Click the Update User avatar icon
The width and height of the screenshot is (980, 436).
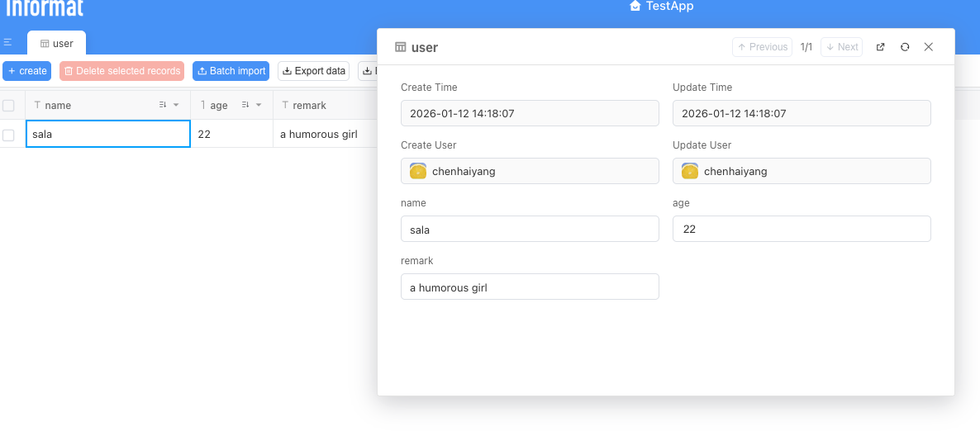coord(690,172)
